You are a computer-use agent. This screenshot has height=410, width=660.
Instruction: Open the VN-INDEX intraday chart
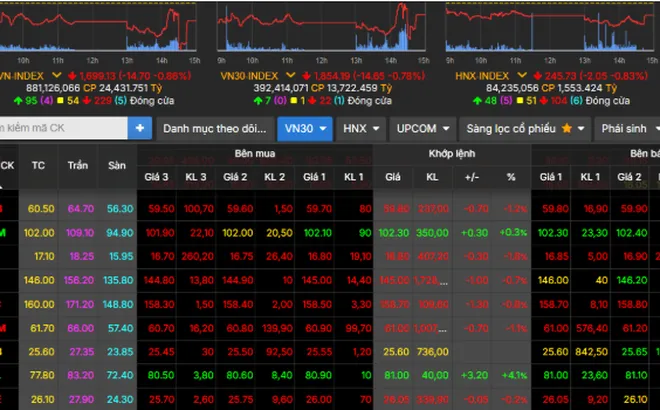[98, 27]
